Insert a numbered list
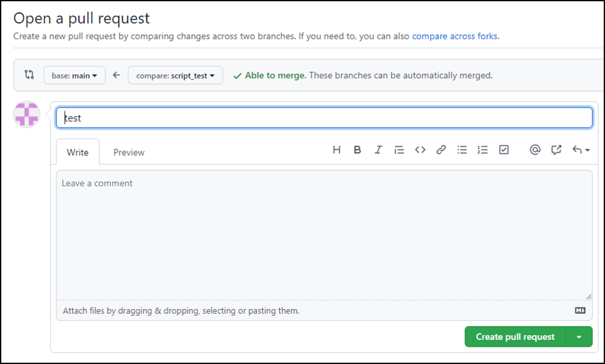 point(483,149)
